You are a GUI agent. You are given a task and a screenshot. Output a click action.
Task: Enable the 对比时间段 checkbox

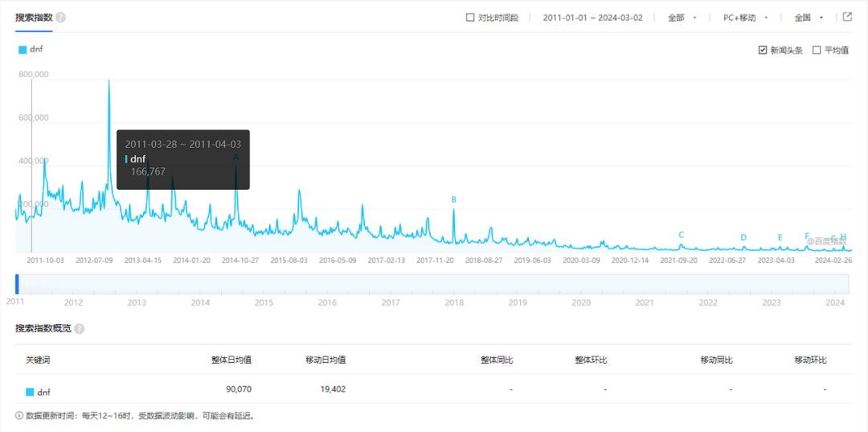(x=470, y=18)
